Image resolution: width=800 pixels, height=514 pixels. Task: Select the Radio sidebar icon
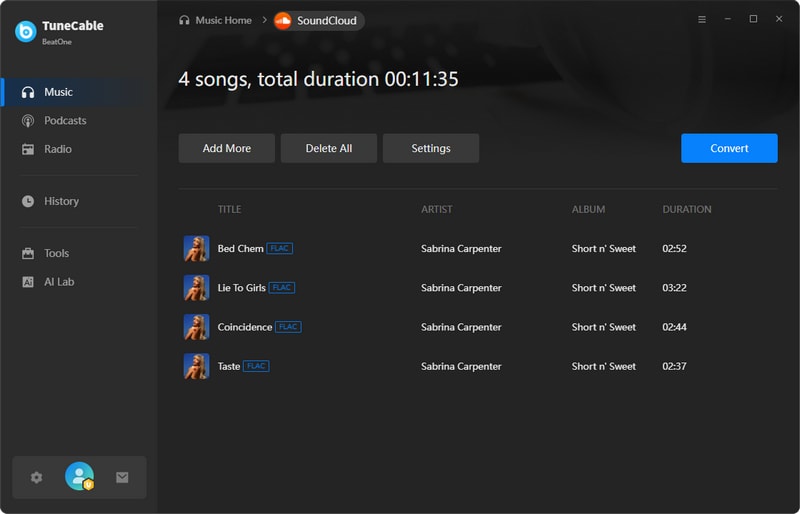(x=28, y=149)
